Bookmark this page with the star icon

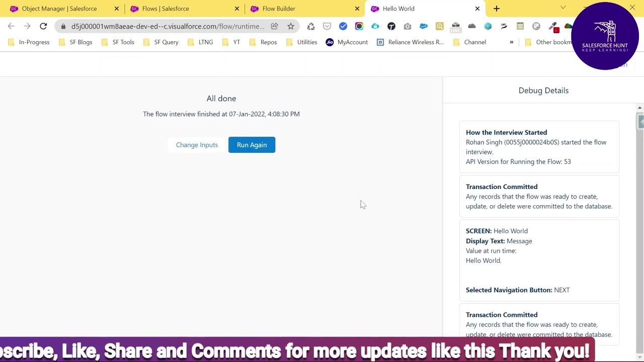pyautogui.click(x=291, y=26)
